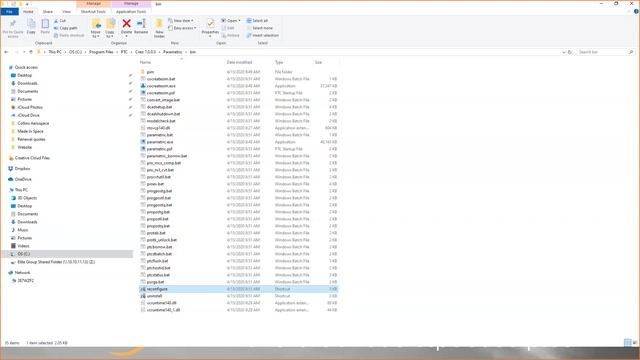This screenshot has width=640, height=360.
Task: Click Invert selection in the ribbon
Action: (x=262, y=36)
